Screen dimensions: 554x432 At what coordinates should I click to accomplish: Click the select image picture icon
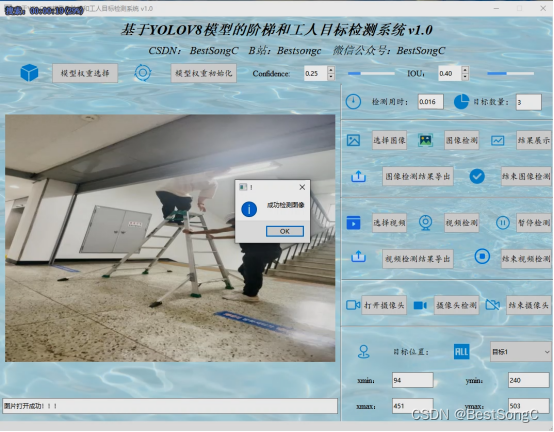pos(353,140)
